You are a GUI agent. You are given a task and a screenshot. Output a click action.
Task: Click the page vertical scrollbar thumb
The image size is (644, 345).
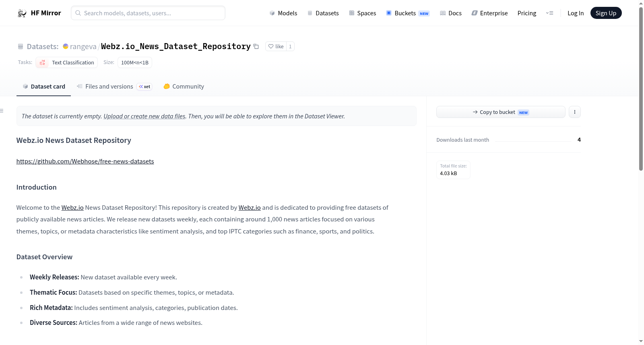[641, 89]
